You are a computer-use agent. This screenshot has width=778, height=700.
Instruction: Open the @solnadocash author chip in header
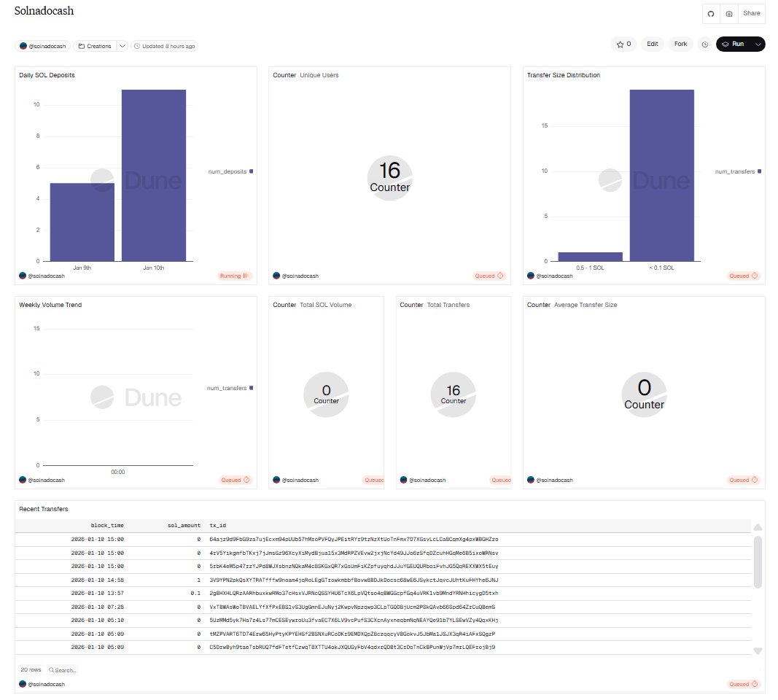pyautogui.click(x=43, y=46)
